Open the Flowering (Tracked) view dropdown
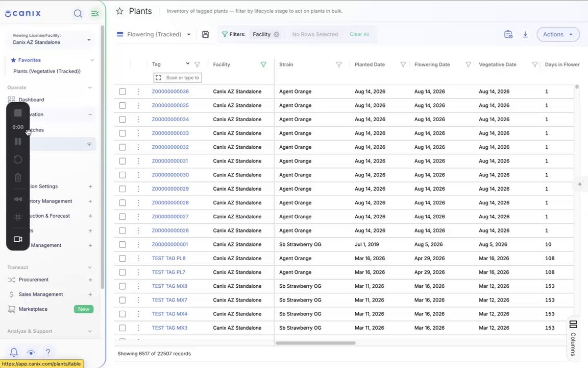This screenshot has height=368, width=588. tap(154, 35)
